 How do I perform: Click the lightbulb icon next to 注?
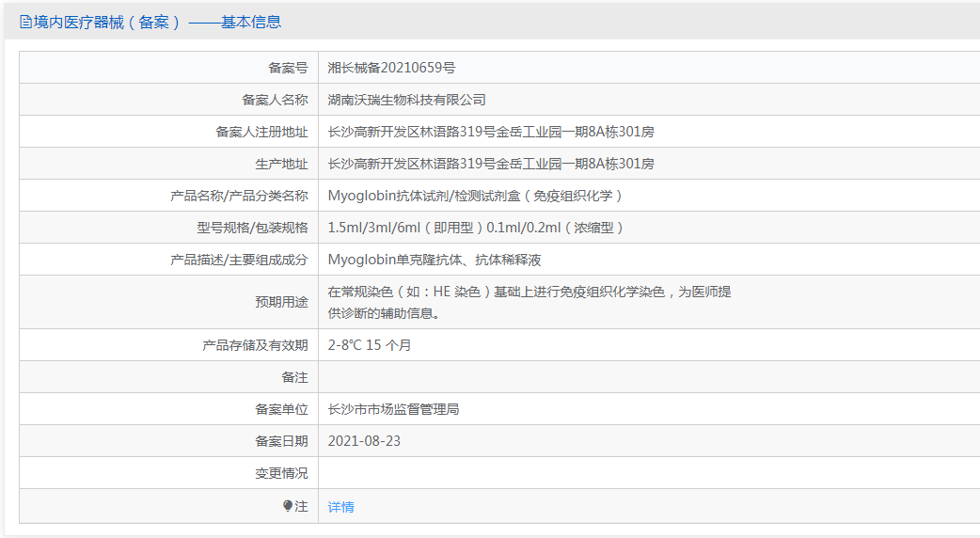click(288, 506)
